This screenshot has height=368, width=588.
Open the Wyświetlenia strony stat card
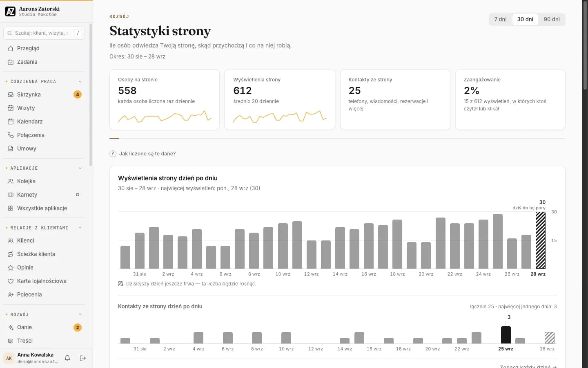pyautogui.click(x=280, y=100)
